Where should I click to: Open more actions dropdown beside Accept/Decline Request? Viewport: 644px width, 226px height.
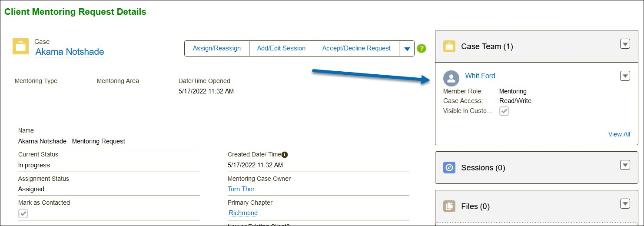pyautogui.click(x=407, y=49)
